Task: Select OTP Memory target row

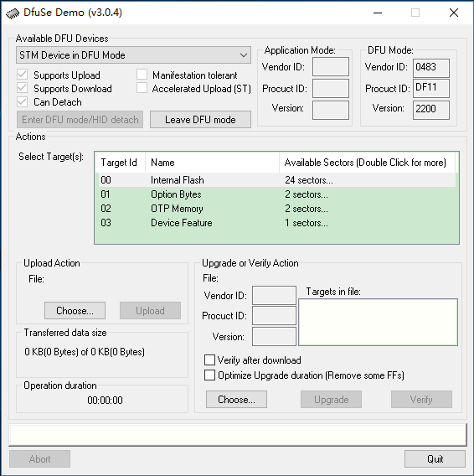Action: pyautogui.click(x=276, y=209)
